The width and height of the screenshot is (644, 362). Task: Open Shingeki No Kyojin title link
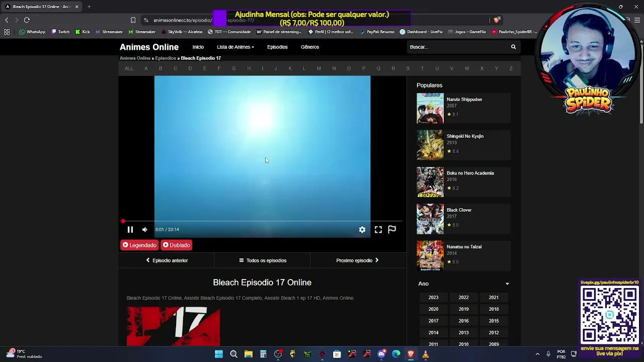click(465, 136)
